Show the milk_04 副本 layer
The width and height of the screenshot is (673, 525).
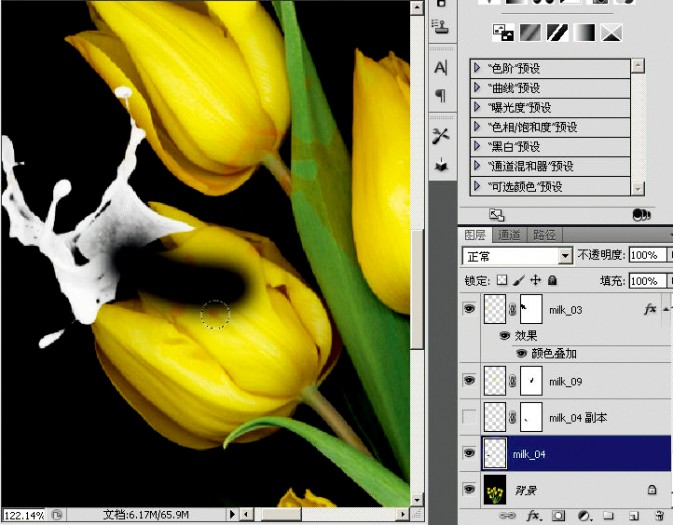469,417
